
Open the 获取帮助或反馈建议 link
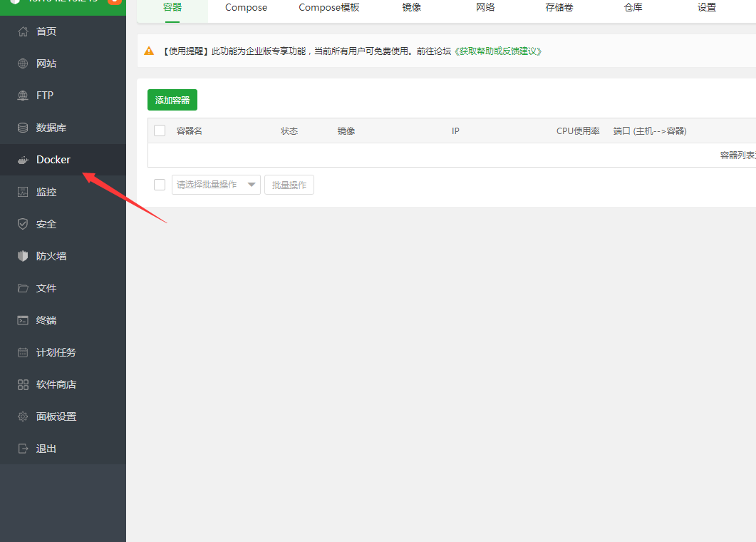click(x=497, y=51)
